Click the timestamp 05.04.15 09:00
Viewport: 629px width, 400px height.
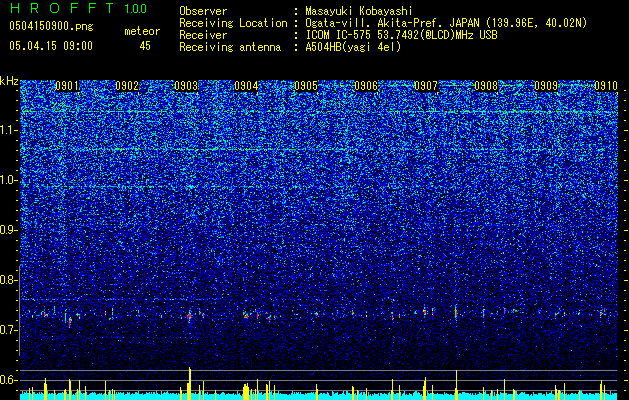51,46
